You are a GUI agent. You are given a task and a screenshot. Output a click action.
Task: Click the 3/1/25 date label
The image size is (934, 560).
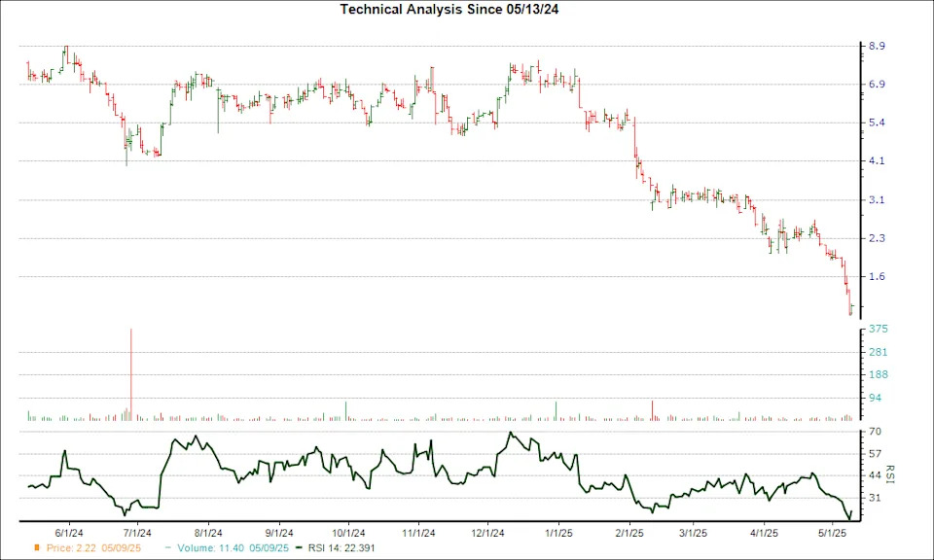tap(693, 533)
